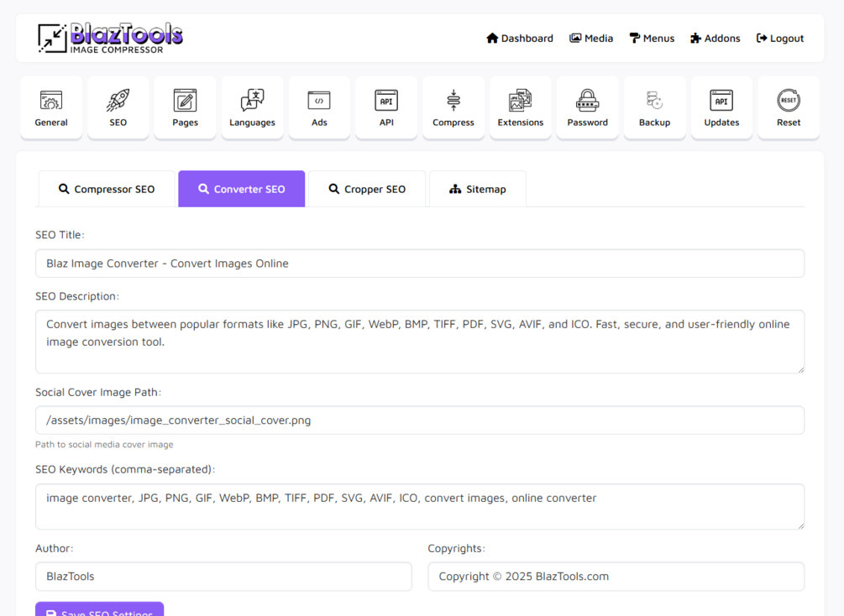Click the 'Path to social media cover image' hint
This screenshot has height=616, width=844.
[104, 445]
